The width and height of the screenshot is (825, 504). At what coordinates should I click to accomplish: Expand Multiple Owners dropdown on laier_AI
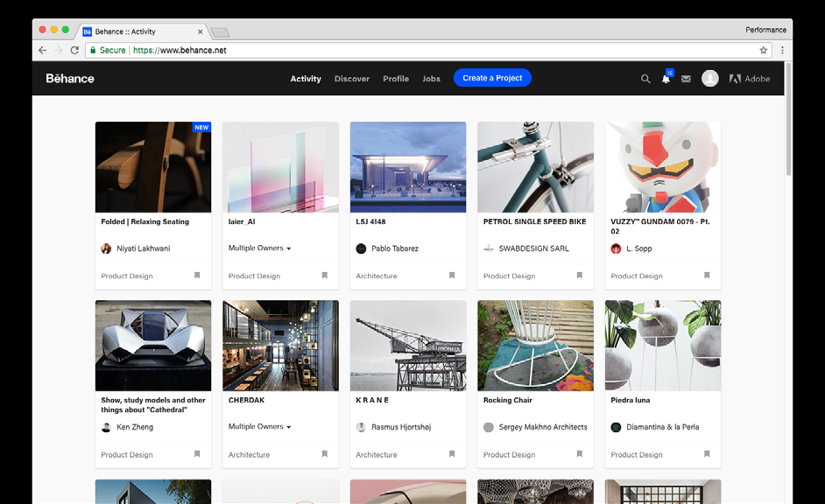click(x=260, y=248)
